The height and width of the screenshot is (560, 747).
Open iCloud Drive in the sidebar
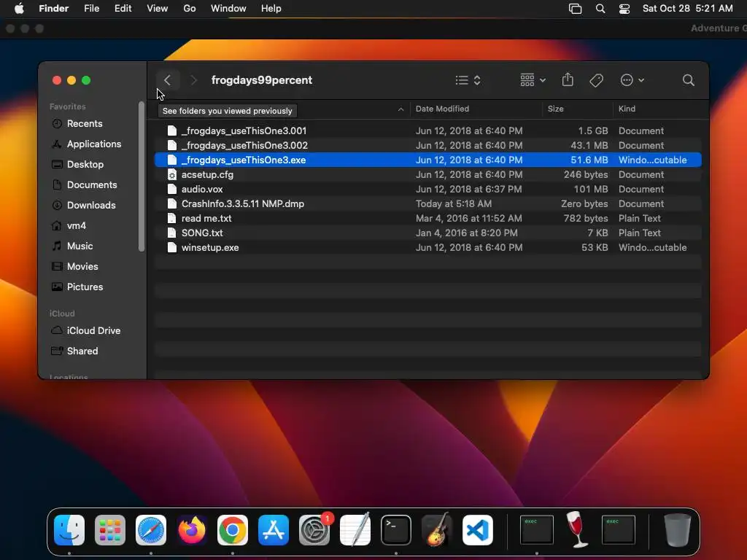[86, 330]
